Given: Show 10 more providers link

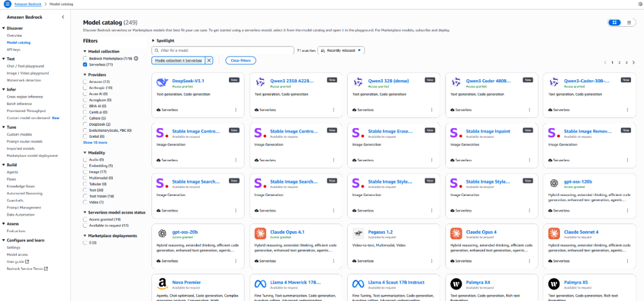Looking at the screenshot, I should pyautogui.click(x=95, y=142).
